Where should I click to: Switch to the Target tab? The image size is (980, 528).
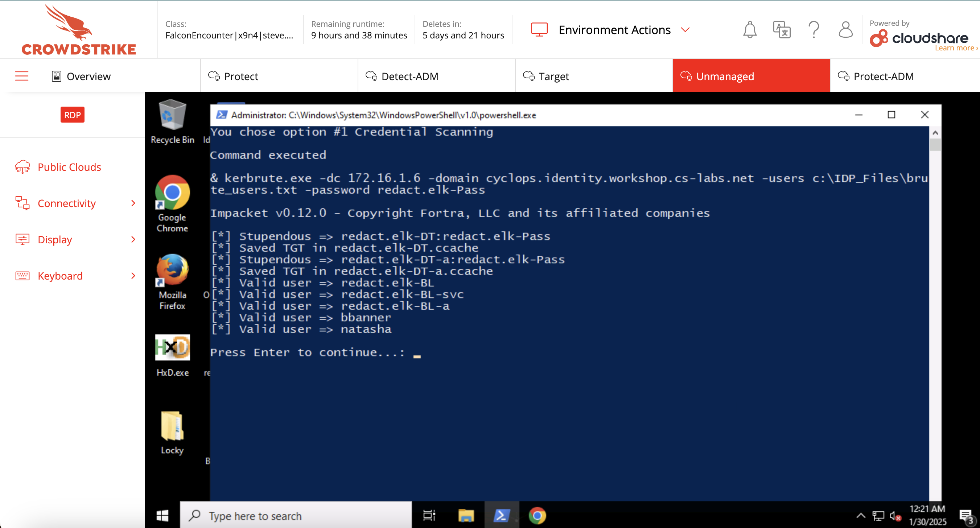[x=594, y=76]
